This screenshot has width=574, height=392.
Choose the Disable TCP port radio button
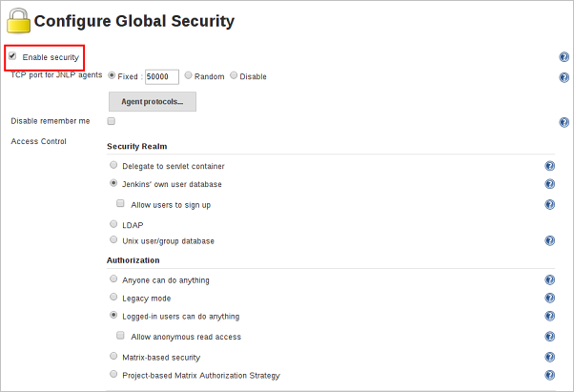point(234,75)
